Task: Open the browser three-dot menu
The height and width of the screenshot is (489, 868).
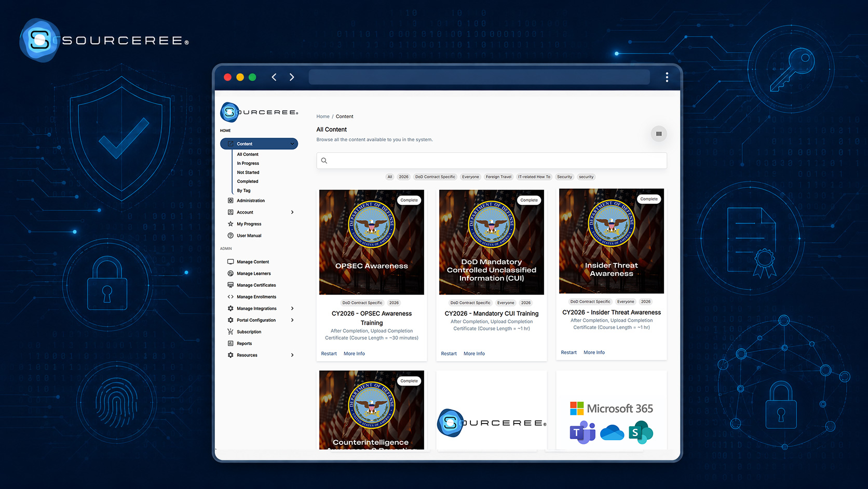Action: click(667, 77)
